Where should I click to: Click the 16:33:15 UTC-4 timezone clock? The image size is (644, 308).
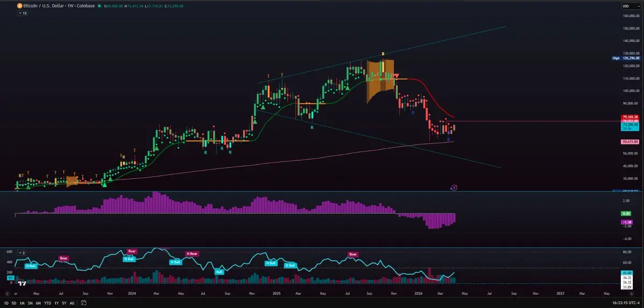point(625,303)
